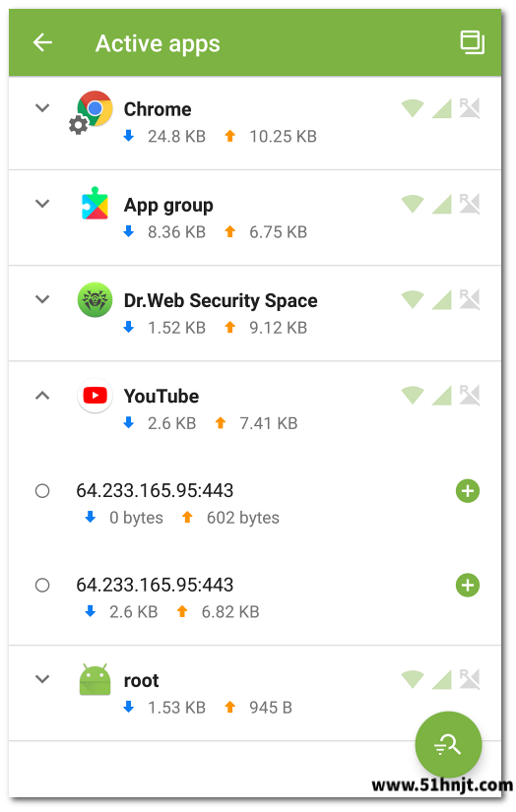Viewport: 516px width, 812px height.
Task: Add rule for second 64.233.165.95:443 connection
Action: point(468,586)
